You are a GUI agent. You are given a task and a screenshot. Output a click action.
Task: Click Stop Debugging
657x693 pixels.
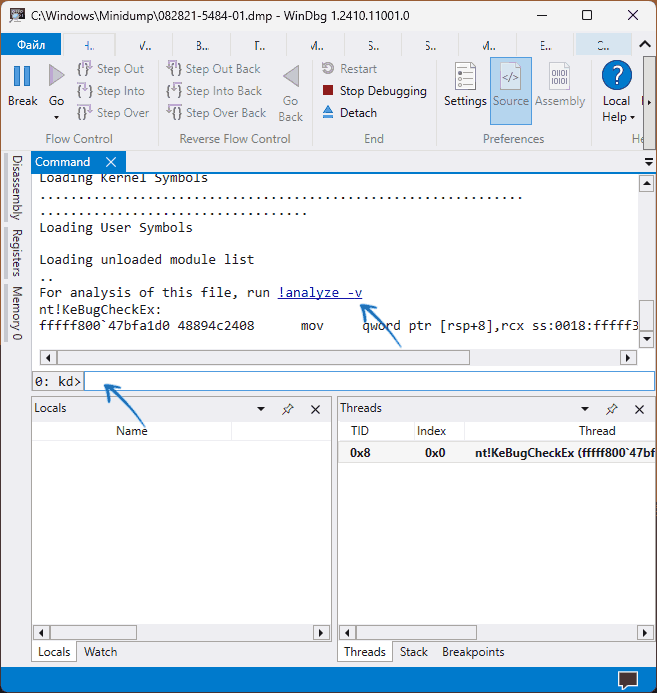click(x=375, y=91)
